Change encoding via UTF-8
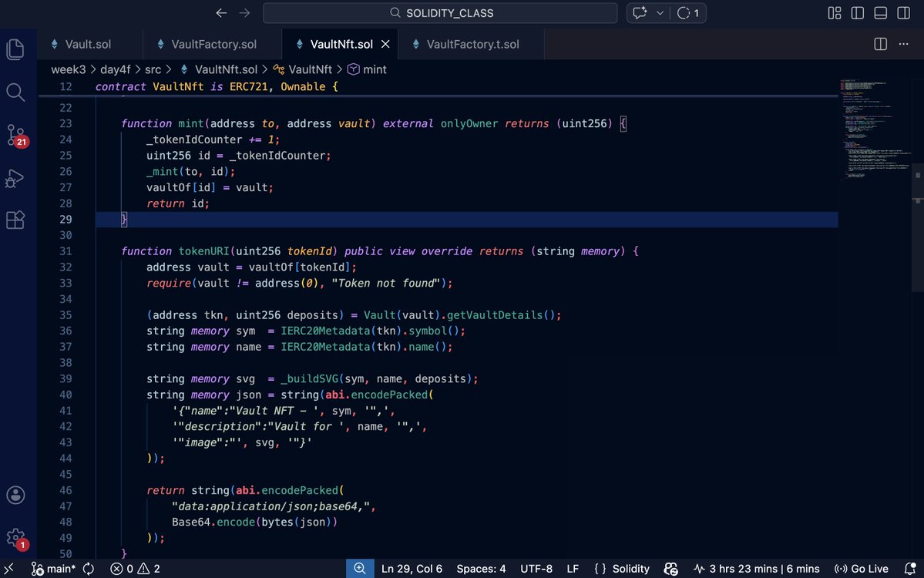Viewport: 924px width, 578px height. (x=536, y=569)
